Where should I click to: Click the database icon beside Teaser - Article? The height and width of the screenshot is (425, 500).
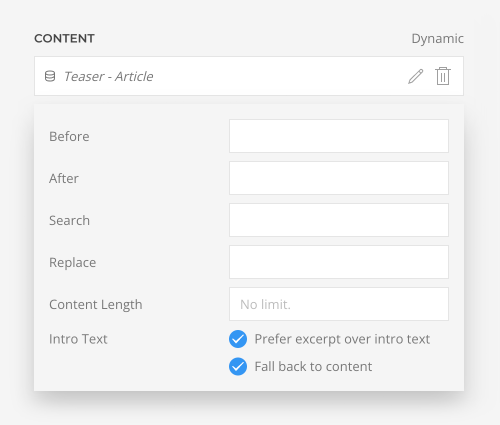(50, 76)
